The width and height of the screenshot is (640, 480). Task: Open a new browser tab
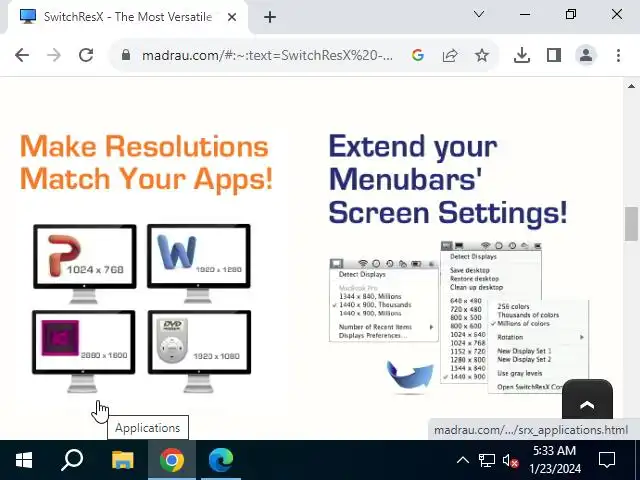(x=270, y=17)
